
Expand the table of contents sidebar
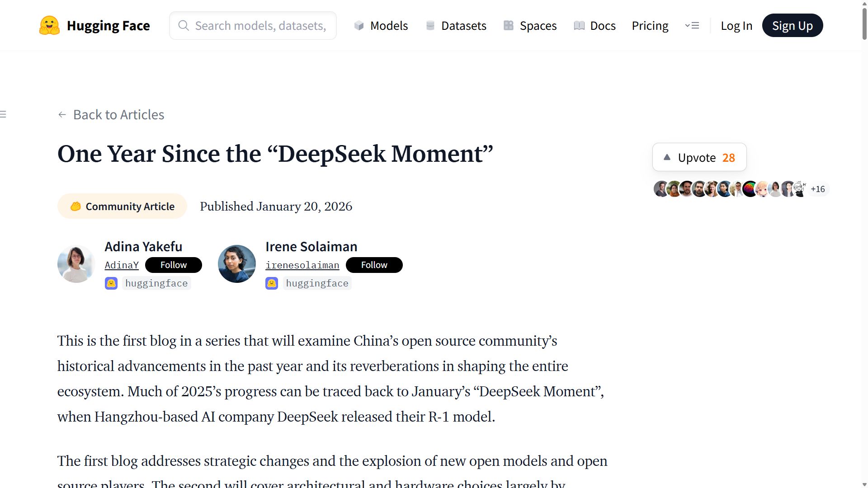(x=3, y=114)
